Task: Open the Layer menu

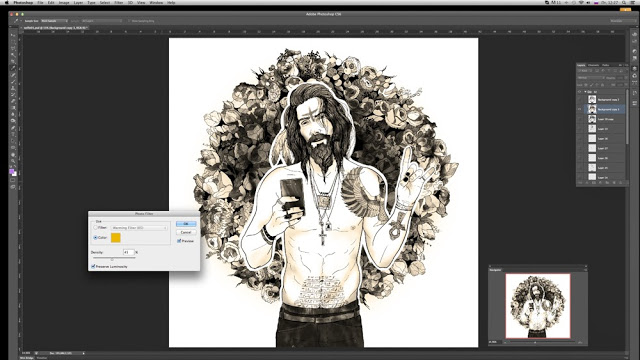Action: click(78, 2)
